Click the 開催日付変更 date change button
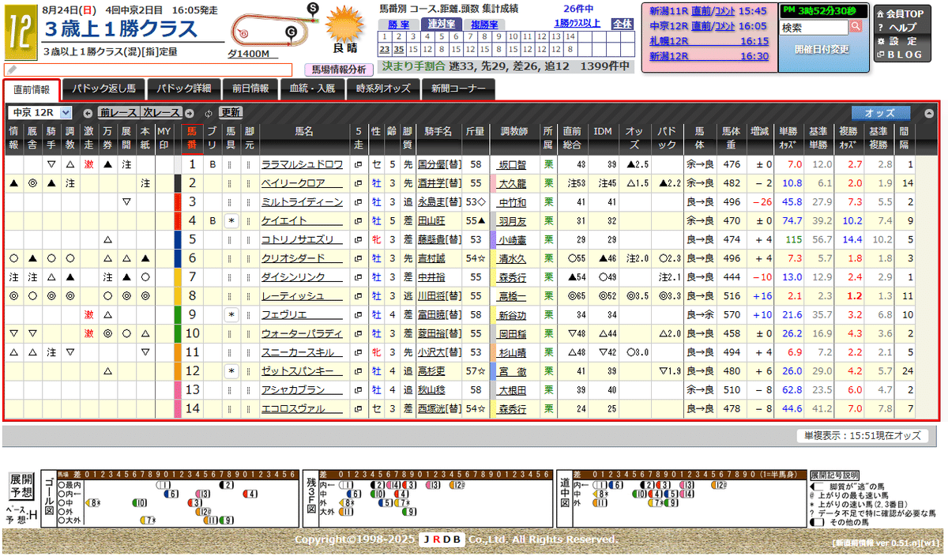948x560 pixels. (822, 48)
